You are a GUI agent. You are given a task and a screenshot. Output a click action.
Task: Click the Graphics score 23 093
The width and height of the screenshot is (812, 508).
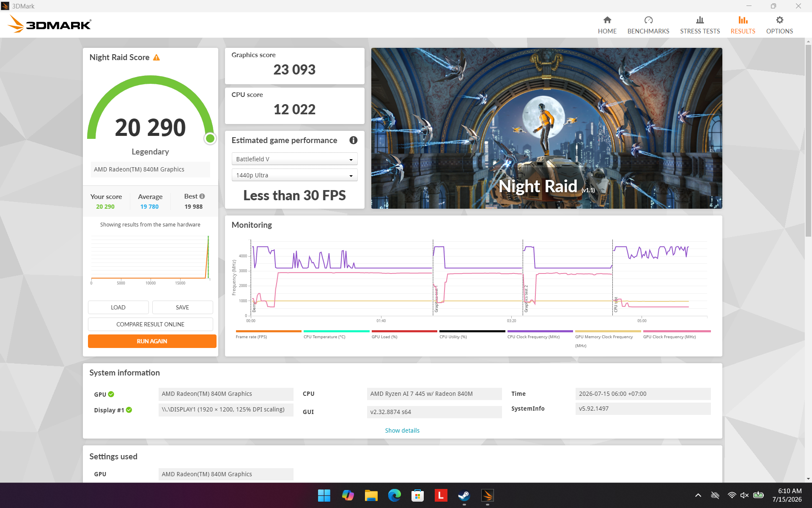click(x=294, y=69)
